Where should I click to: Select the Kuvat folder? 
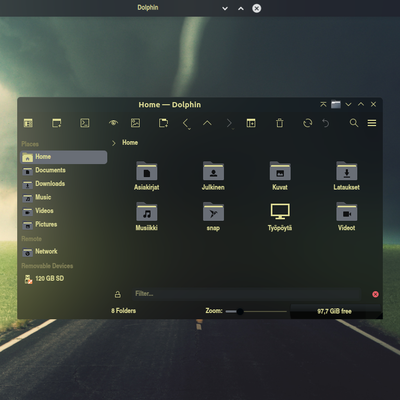(x=280, y=176)
